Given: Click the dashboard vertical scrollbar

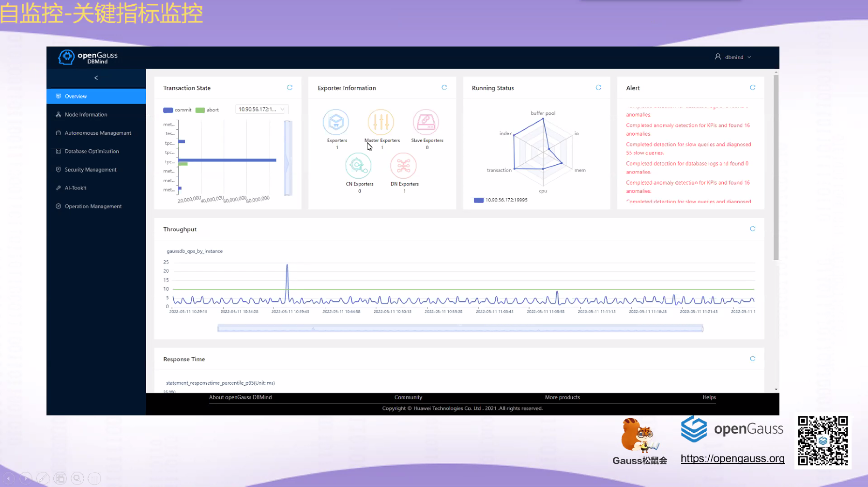Looking at the screenshot, I should pyautogui.click(x=776, y=167).
